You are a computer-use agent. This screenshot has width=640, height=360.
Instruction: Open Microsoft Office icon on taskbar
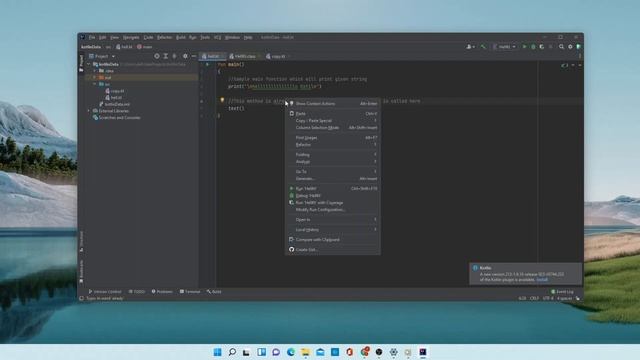coord(349,352)
